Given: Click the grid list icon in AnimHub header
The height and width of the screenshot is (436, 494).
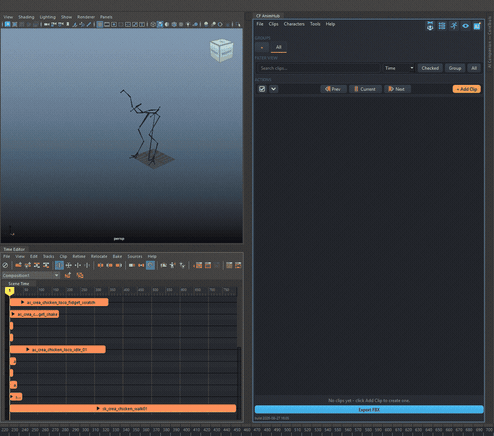Looking at the screenshot, I should 442,26.
